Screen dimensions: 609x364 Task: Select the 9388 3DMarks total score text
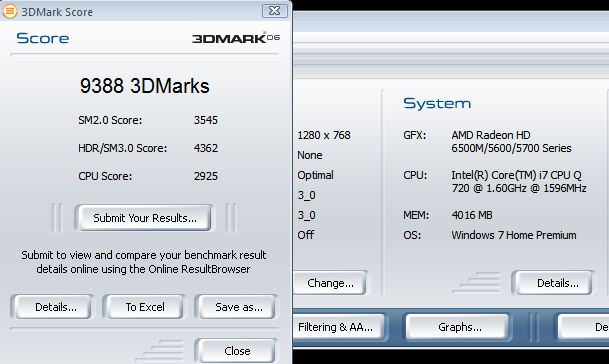[144, 85]
